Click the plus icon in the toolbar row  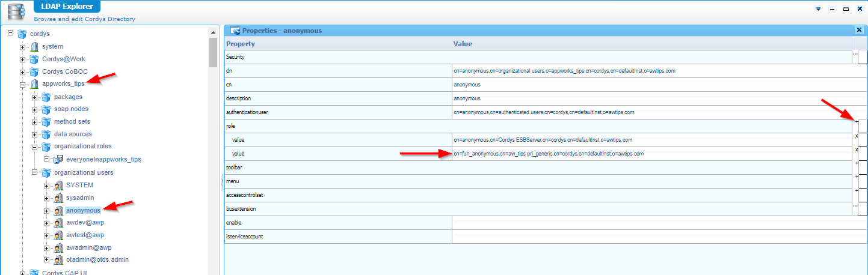coord(857,163)
